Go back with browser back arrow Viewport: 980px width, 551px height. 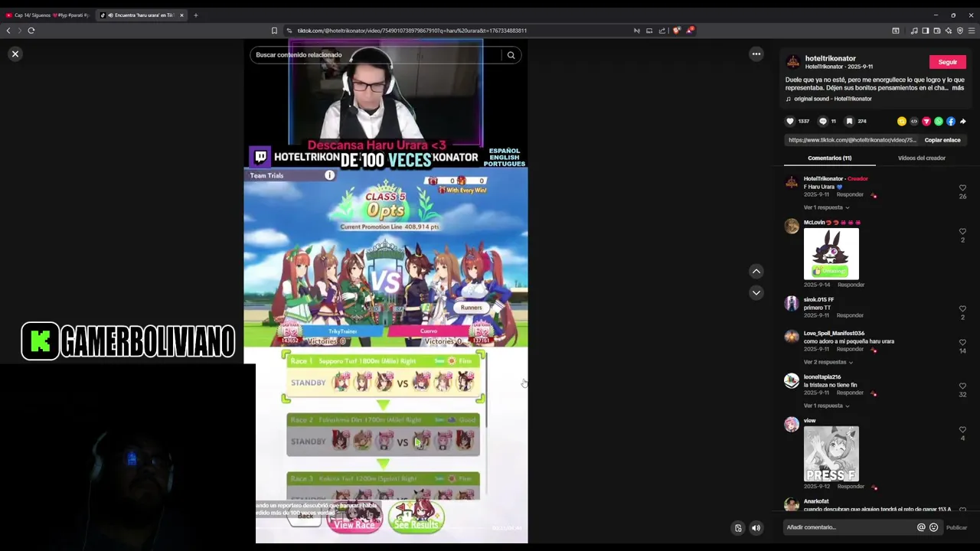(8, 31)
